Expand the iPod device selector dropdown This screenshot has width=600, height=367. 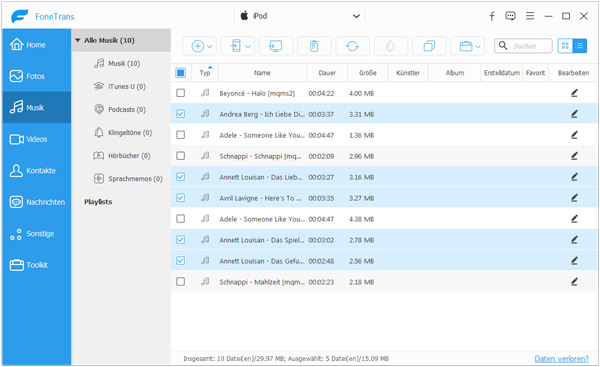click(356, 16)
